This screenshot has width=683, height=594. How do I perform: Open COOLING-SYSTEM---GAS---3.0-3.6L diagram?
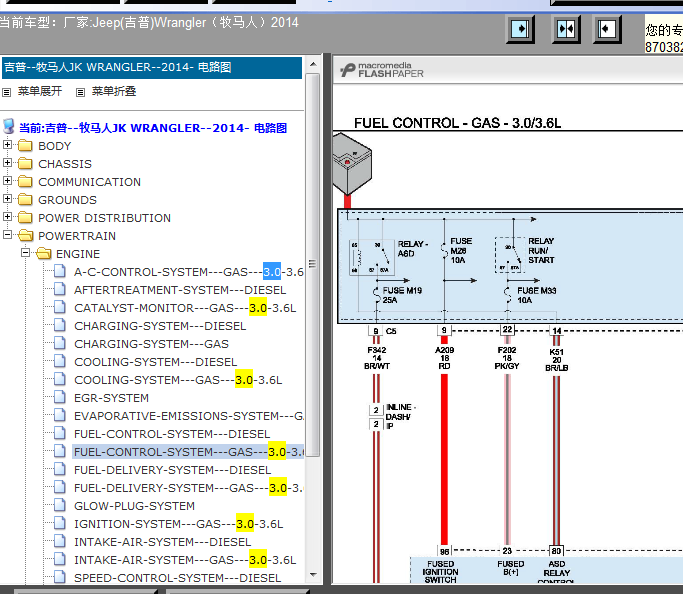tap(178, 380)
